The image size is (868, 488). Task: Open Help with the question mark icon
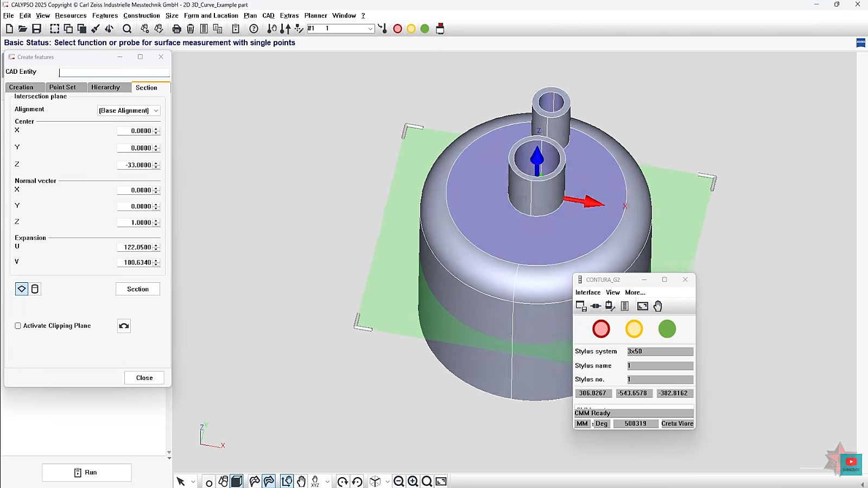coord(254,29)
